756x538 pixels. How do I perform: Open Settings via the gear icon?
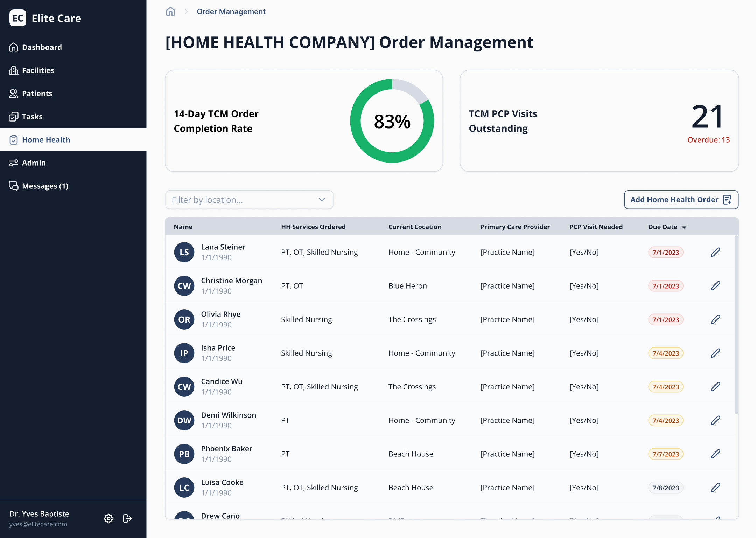(108, 519)
